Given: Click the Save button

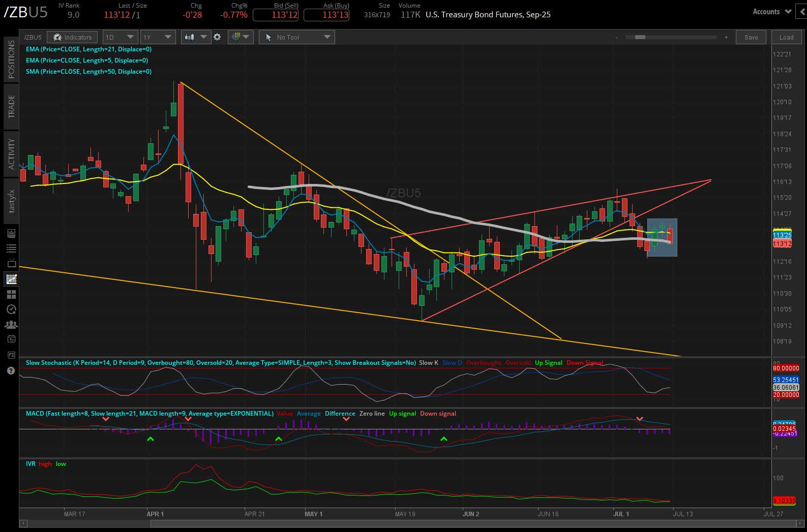Looking at the screenshot, I should [751, 37].
